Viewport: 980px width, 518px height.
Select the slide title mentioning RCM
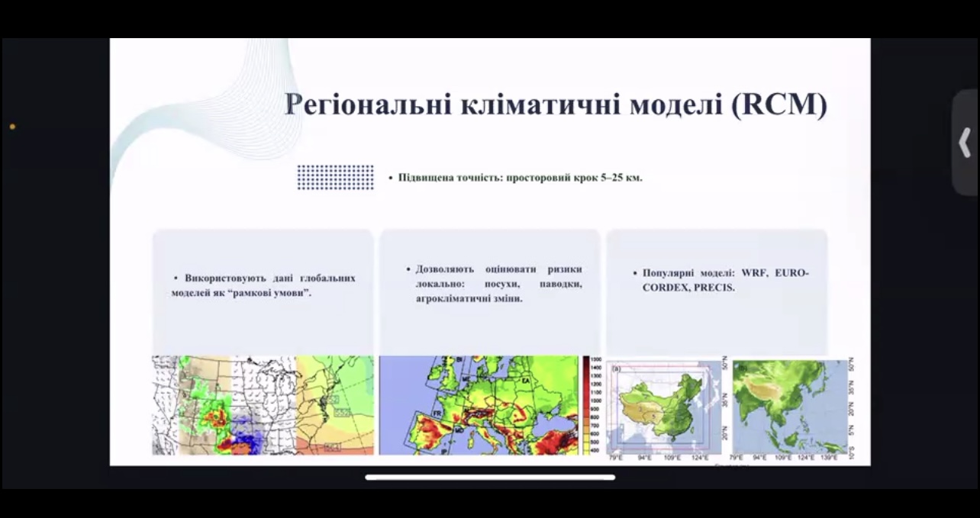tap(556, 105)
